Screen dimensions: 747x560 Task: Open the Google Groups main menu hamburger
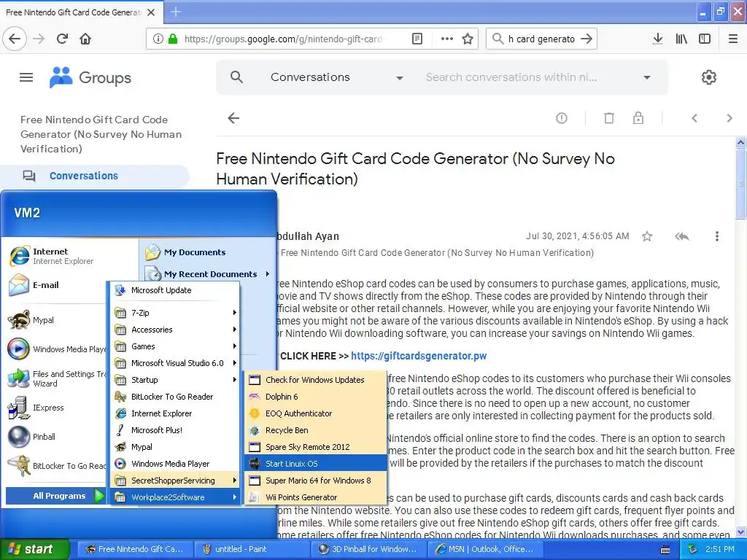click(26, 77)
